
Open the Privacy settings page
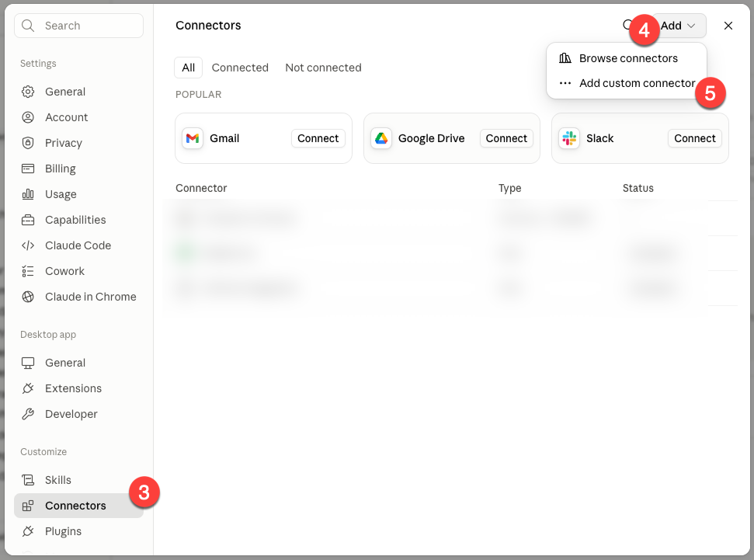pos(79,143)
